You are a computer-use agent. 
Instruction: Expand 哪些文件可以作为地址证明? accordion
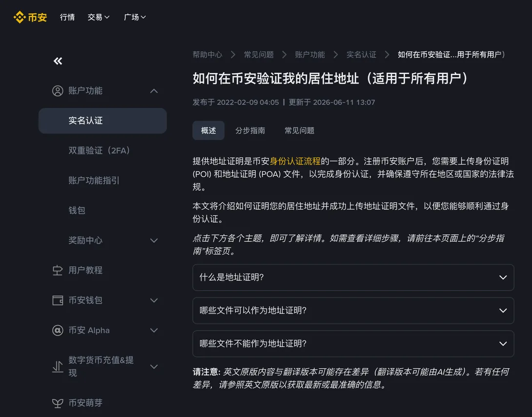pos(353,311)
